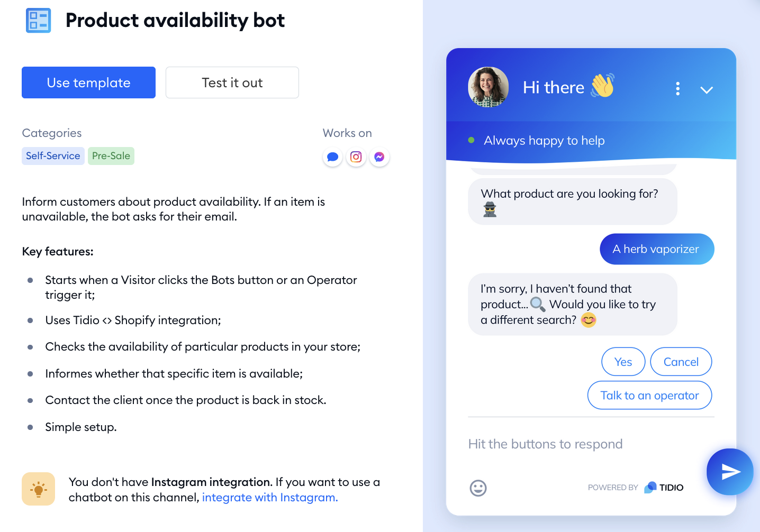
Task: Choose the Cancel quick reply
Action: 681,362
